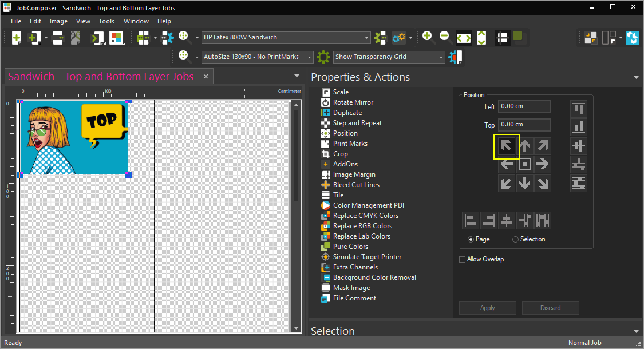Viewport: 644px width, 349px height.
Task: Open dropdown arrow beside add-to-job icon
Action: pos(46,38)
